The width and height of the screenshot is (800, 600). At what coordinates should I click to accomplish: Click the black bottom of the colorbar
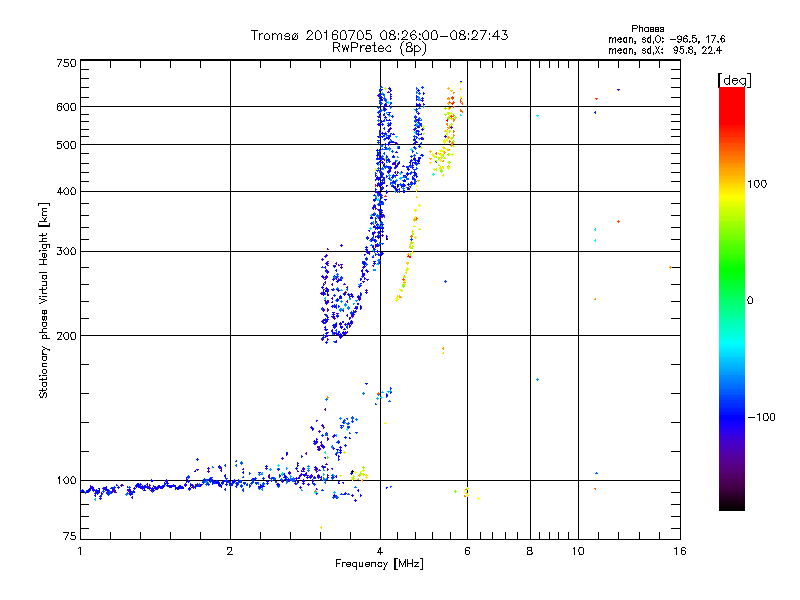click(732, 503)
